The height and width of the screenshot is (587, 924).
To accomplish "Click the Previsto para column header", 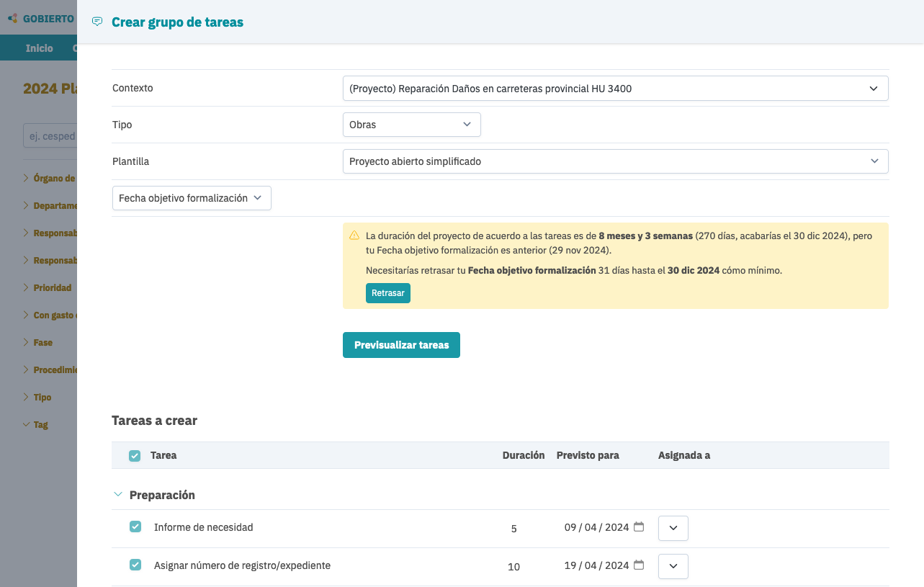I will pyautogui.click(x=588, y=455).
